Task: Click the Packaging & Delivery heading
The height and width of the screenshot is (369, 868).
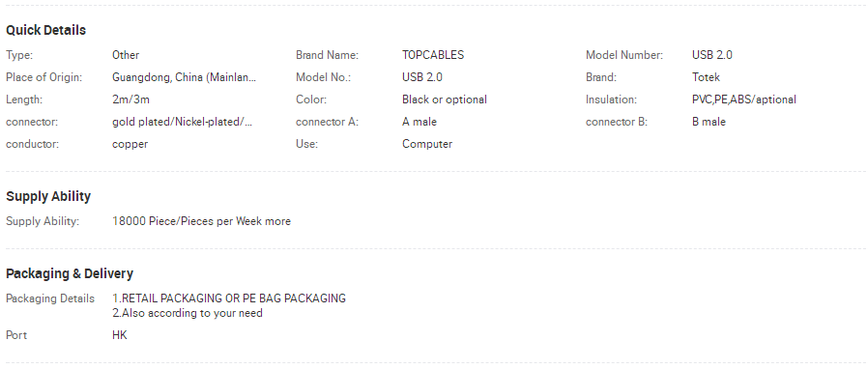Action: (x=70, y=273)
